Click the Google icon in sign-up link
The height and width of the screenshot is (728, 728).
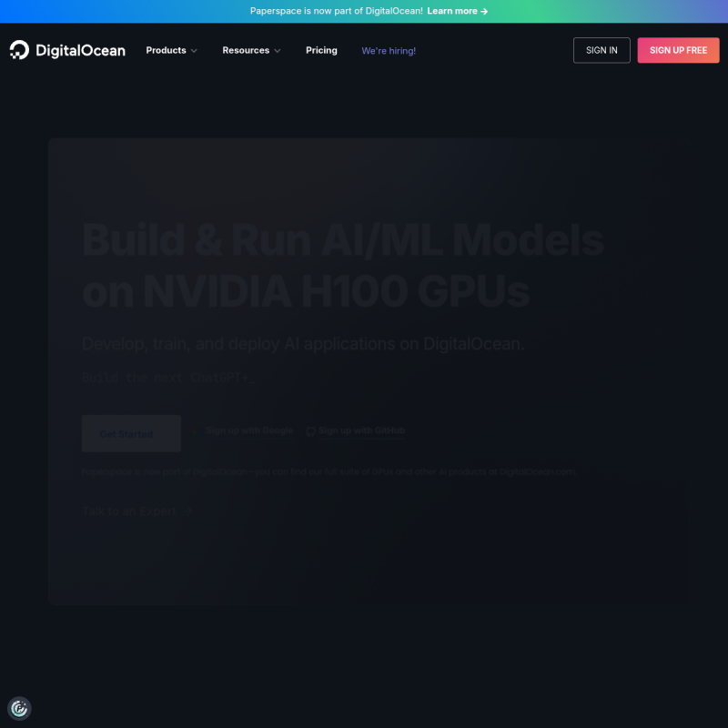coord(197,431)
